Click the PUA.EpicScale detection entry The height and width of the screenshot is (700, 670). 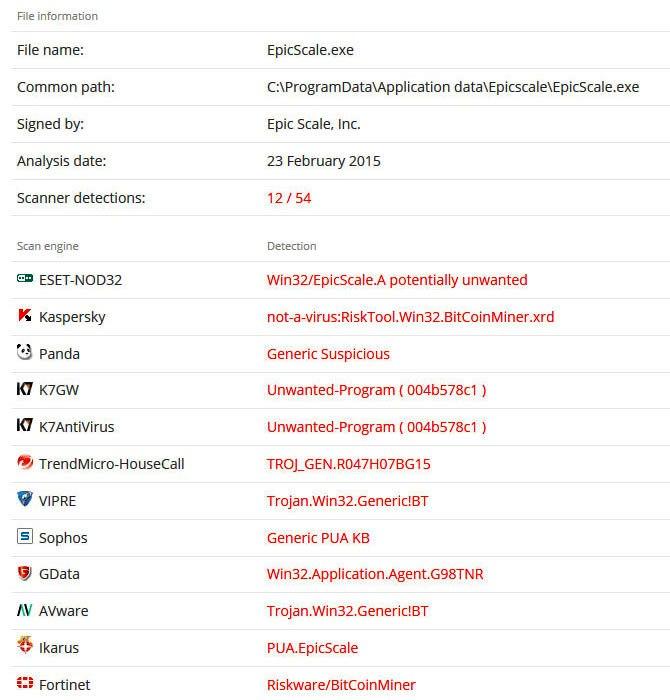tap(312, 648)
